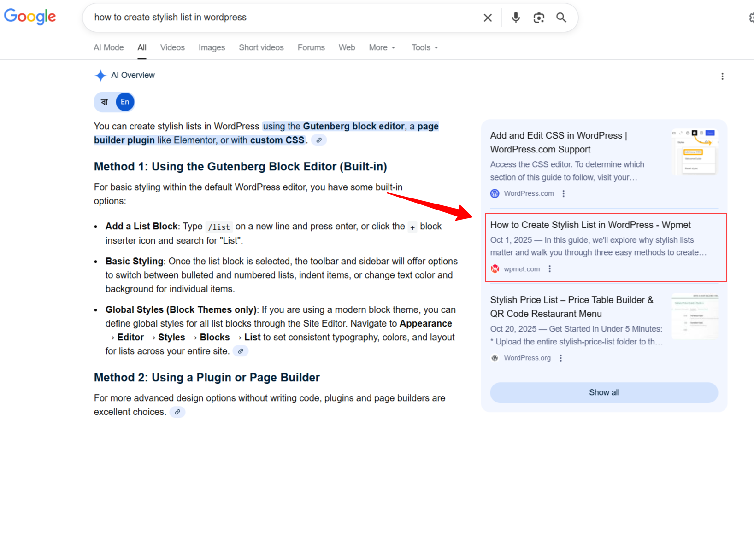Viewport: 754px width, 560px height.
Task: Open Google Lens image search
Action: pos(538,17)
